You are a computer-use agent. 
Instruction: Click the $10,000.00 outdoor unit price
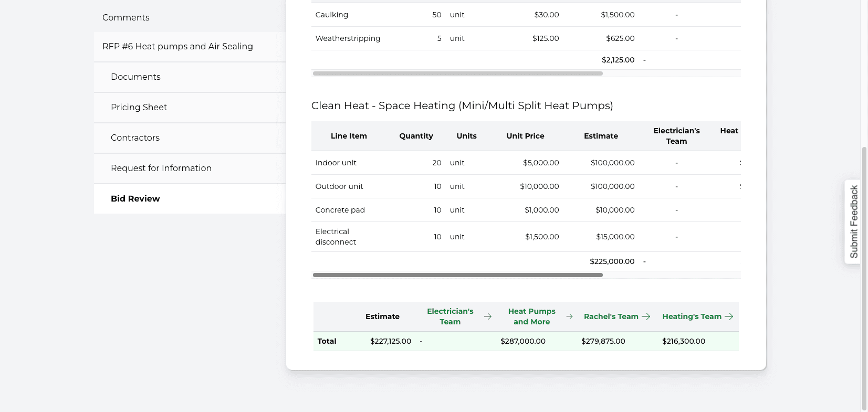pyautogui.click(x=539, y=186)
